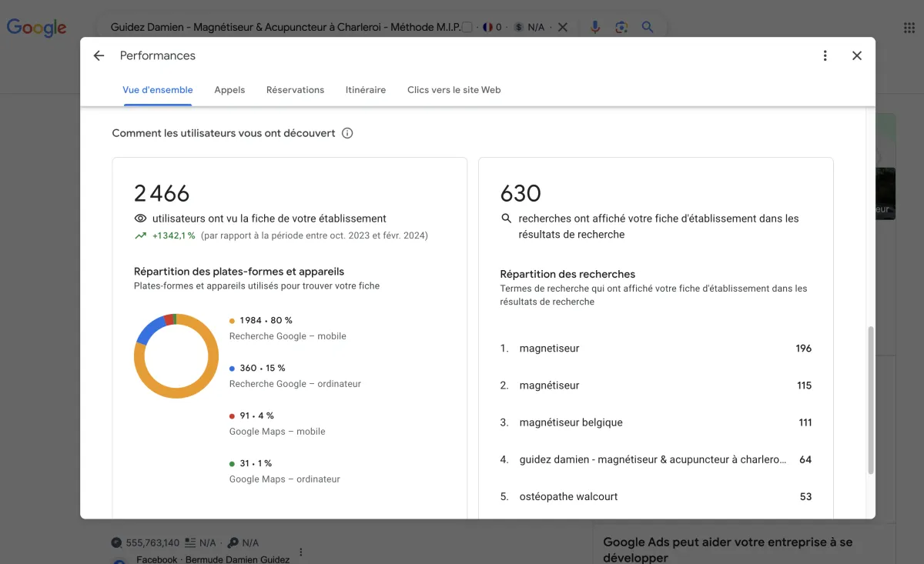This screenshot has width=924, height=564.
Task: Click the 'Performances' dialog title
Action: [x=158, y=55]
